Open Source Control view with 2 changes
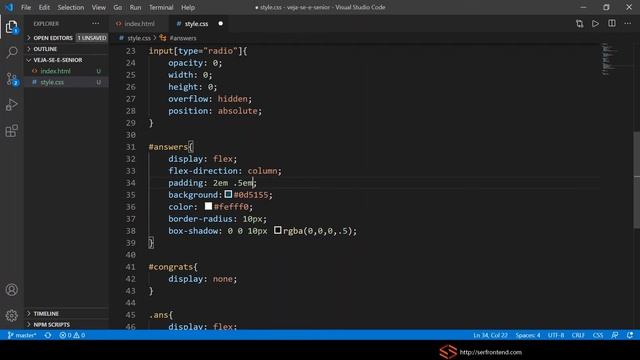640x360 pixels. [11, 79]
